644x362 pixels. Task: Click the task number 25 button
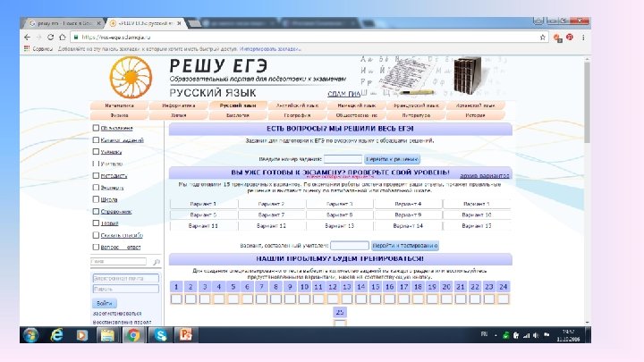(x=340, y=312)
